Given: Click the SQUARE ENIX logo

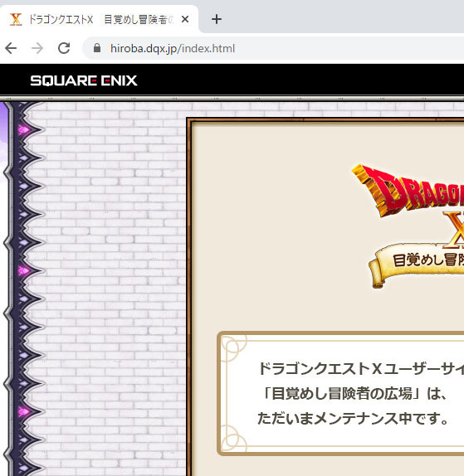Looking at the screenshot, I should click(84, 80).
